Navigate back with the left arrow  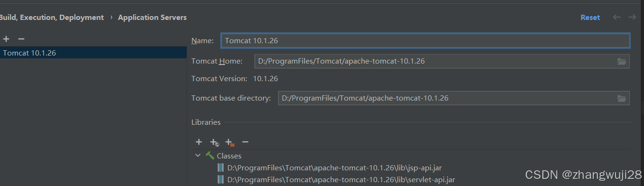[x=617, y=17]
